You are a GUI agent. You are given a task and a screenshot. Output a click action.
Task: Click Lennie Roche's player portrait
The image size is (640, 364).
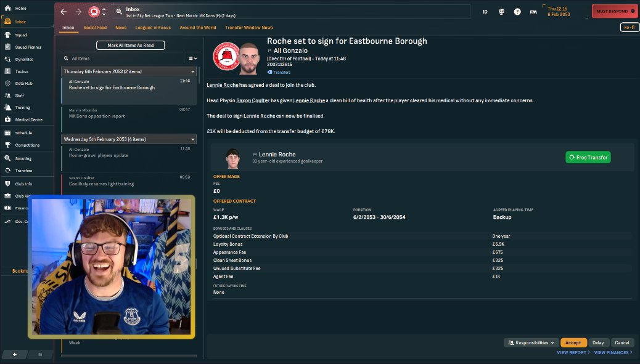pos(232,158)
